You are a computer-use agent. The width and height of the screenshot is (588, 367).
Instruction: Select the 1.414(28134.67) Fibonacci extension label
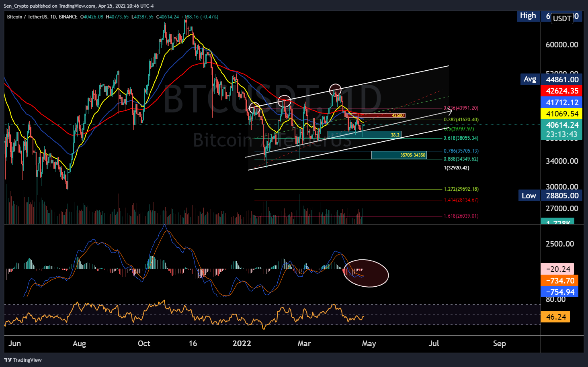coord(461,200)
